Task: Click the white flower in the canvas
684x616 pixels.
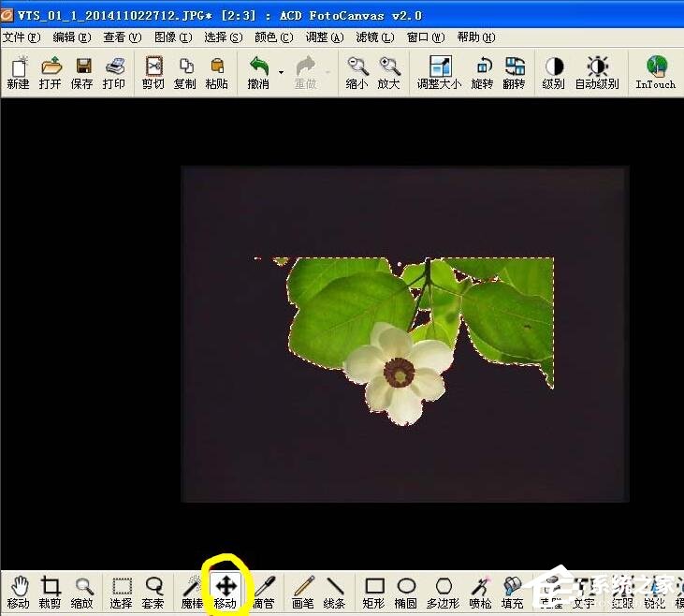Action: [x=400, y=371]
